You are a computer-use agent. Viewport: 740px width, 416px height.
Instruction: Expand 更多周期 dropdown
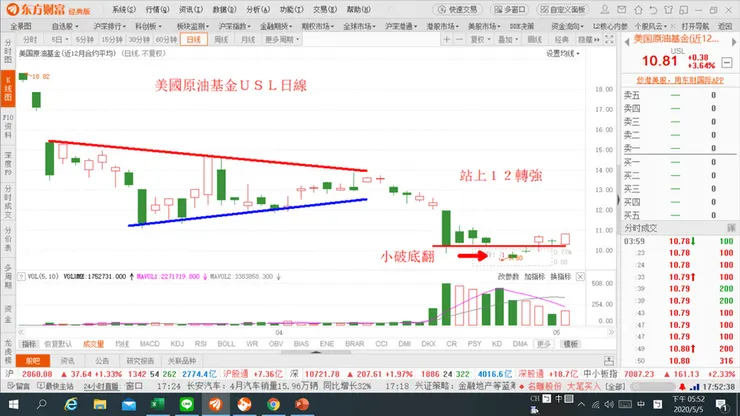click(282, 40)
